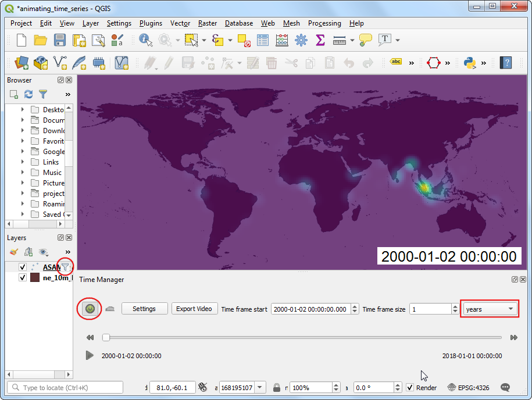Activate the Measure Line tool

(341, 40)
